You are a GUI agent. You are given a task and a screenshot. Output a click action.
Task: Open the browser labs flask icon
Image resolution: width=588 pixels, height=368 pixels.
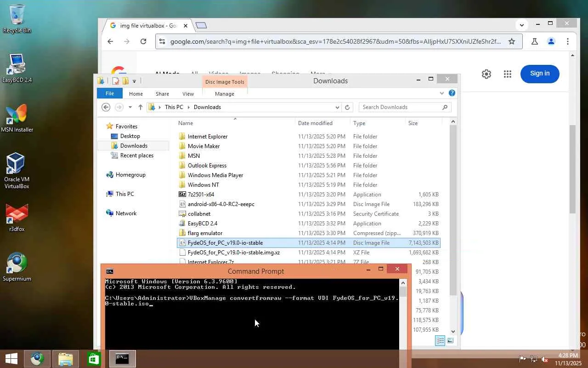(534, 41)
